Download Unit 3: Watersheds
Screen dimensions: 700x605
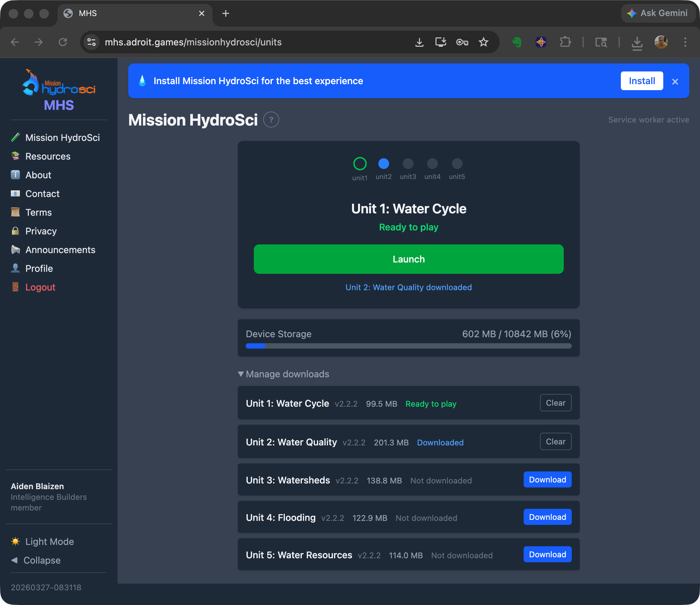[x=547, y=480]
